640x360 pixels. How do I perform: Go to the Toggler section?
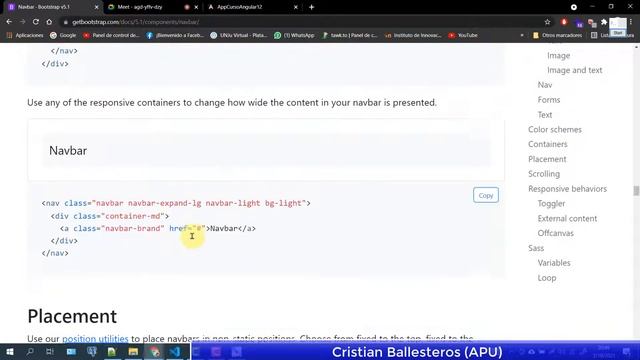tap(551, 204)
